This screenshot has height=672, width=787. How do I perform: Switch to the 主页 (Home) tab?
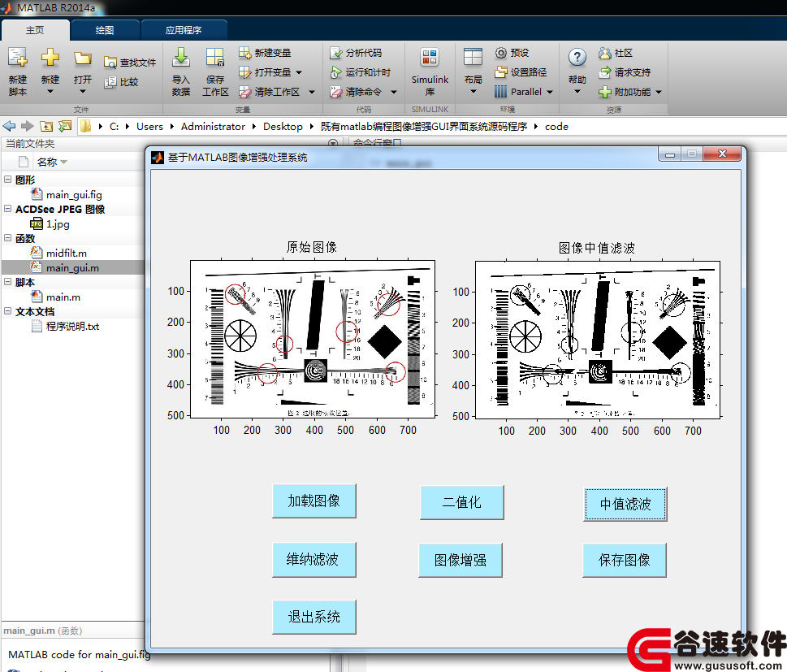[35, 30]
